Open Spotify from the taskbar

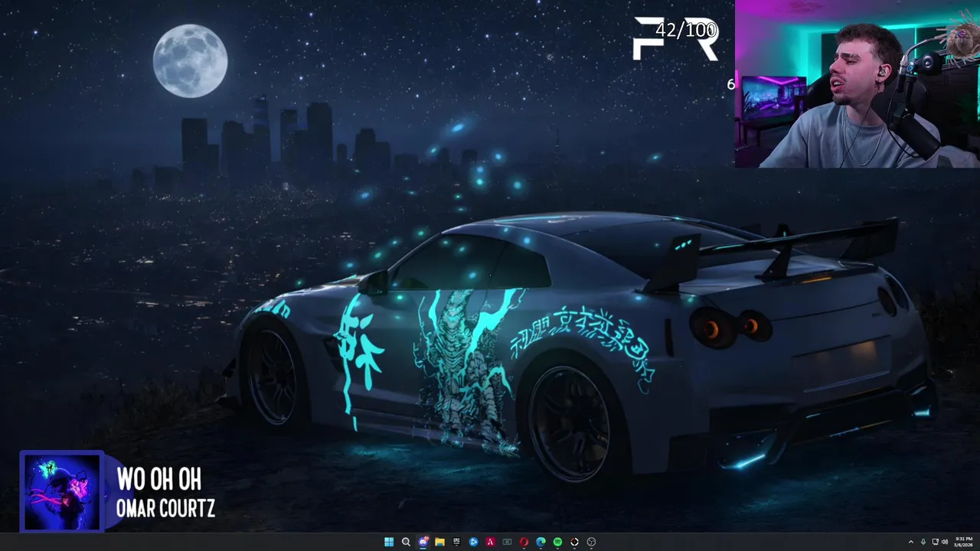pos(557,542)
